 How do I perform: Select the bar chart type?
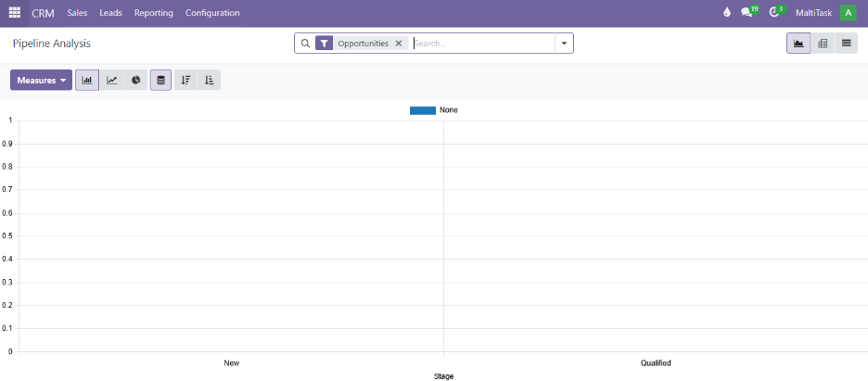(87, 81)
